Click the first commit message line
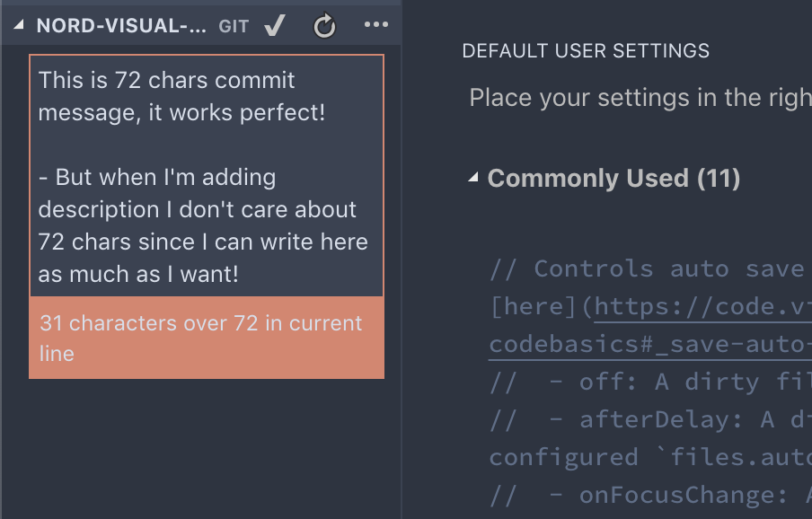This screenshot has width=812, height=519. (x=167, y=80)
